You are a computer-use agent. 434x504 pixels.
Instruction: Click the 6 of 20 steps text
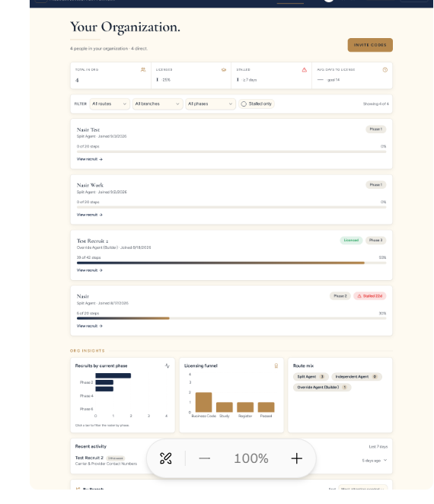(88, 313)
